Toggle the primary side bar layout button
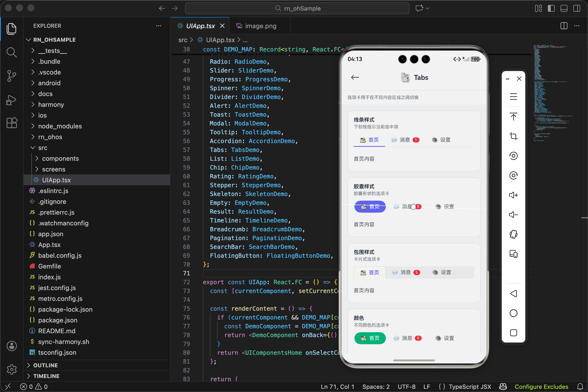Image resolution: width=588 pixels, height=392 pixels. click(551, 8)
